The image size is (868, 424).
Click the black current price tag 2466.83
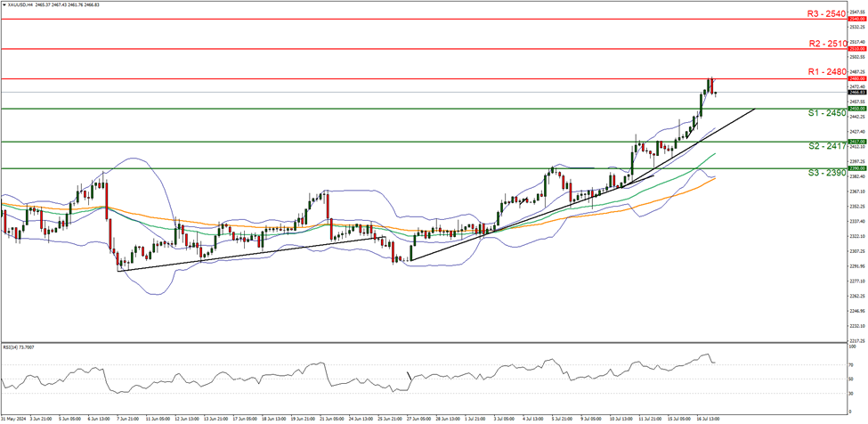(x=857, y=93)
